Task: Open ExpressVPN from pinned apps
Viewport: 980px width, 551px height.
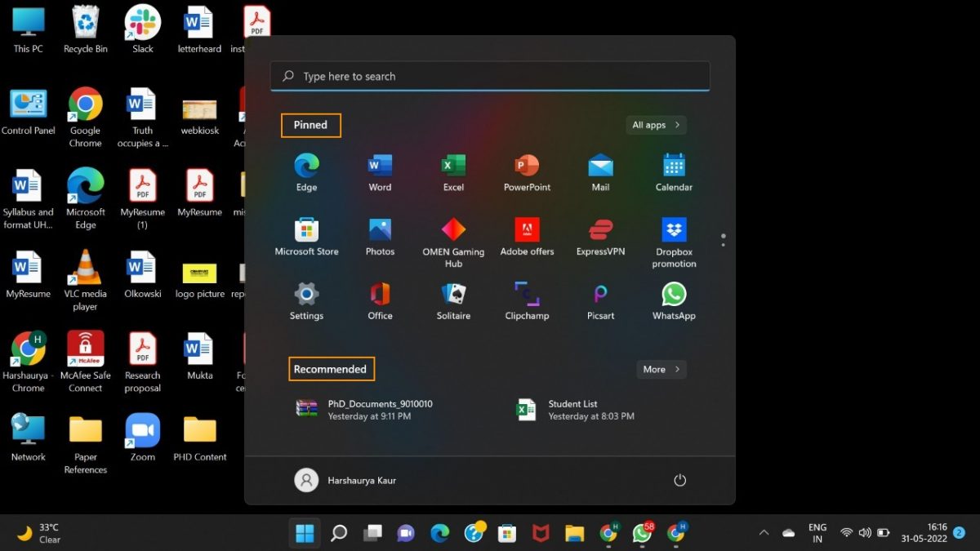Action: coord(599,237)
